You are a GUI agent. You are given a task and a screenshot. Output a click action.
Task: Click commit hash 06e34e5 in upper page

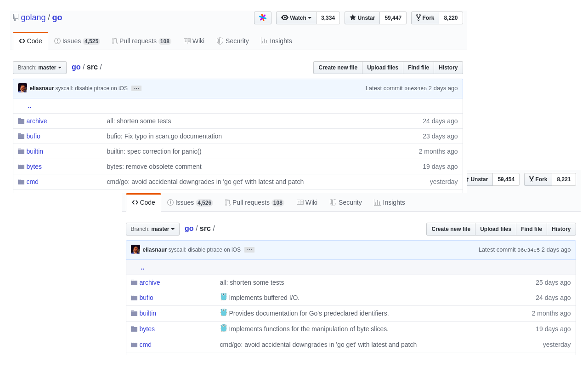click(415, 88)
